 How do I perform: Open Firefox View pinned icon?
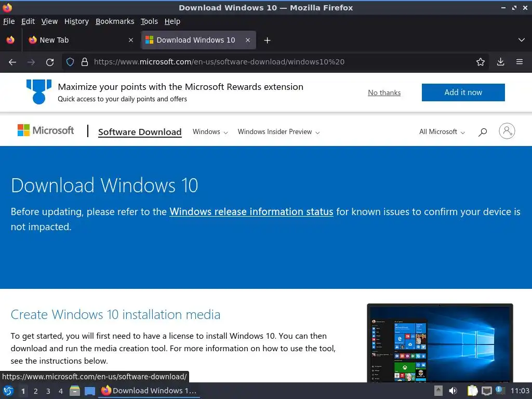point(10,40)
